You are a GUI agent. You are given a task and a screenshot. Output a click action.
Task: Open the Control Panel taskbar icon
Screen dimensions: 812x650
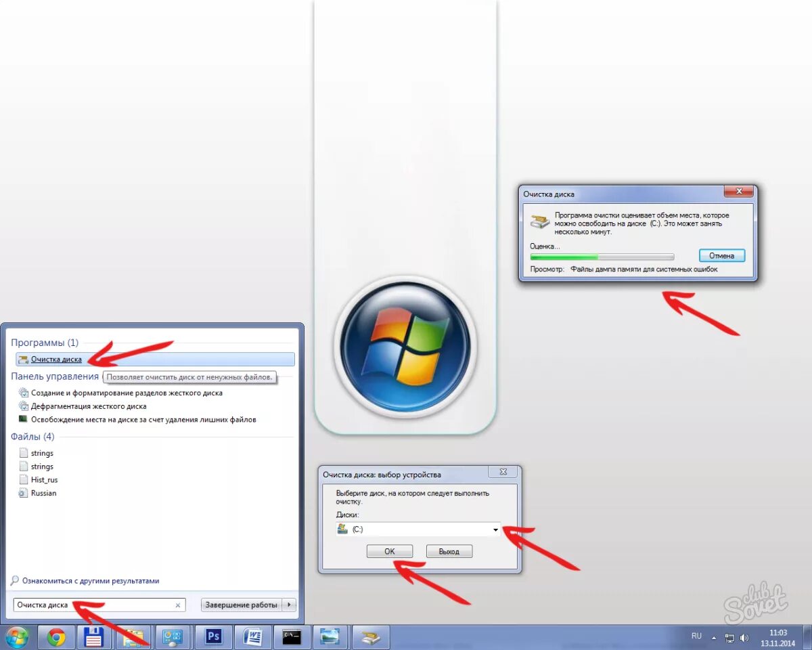[173, 637]
